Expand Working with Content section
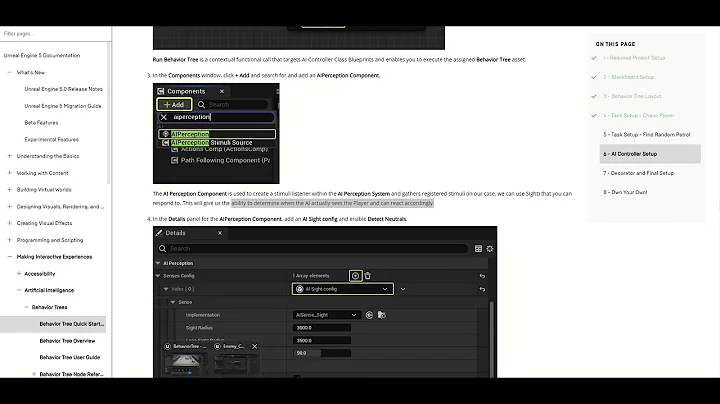The height and width of the screenshot is (404, 720). point(10,173)
